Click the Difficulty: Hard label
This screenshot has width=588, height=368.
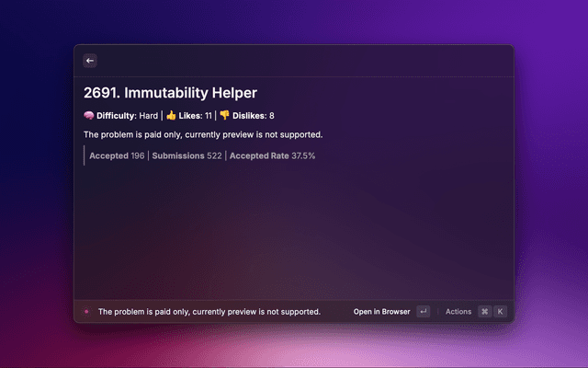(x=127, y=116)
